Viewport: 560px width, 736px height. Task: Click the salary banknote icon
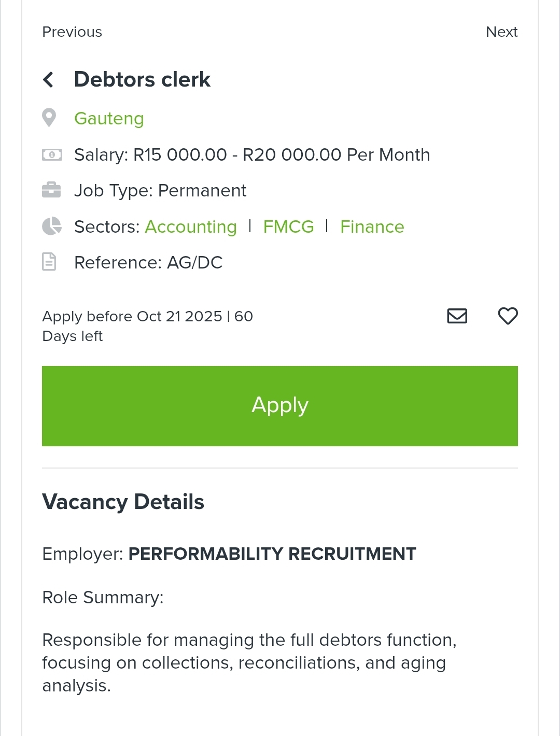(x=52, y=154)
